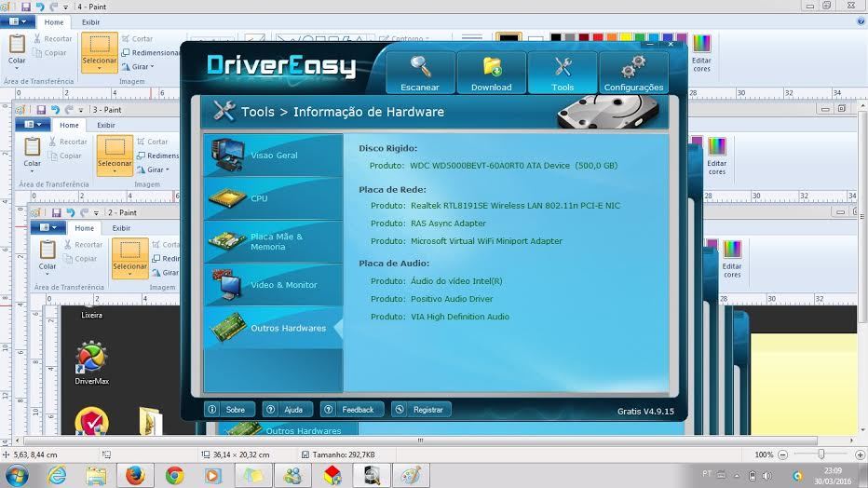Select Visão Geral in DriverEasy sidebar

coord(274,156)
